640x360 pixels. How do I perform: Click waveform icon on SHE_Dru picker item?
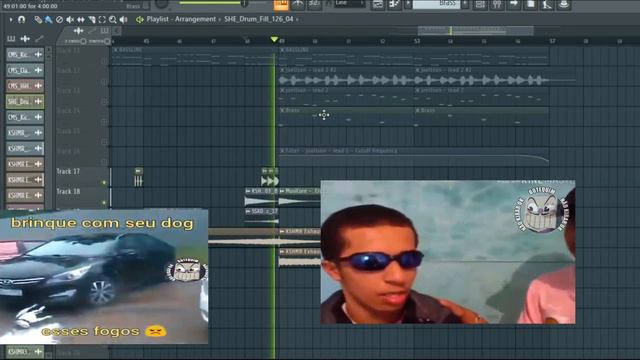point(39,101)
